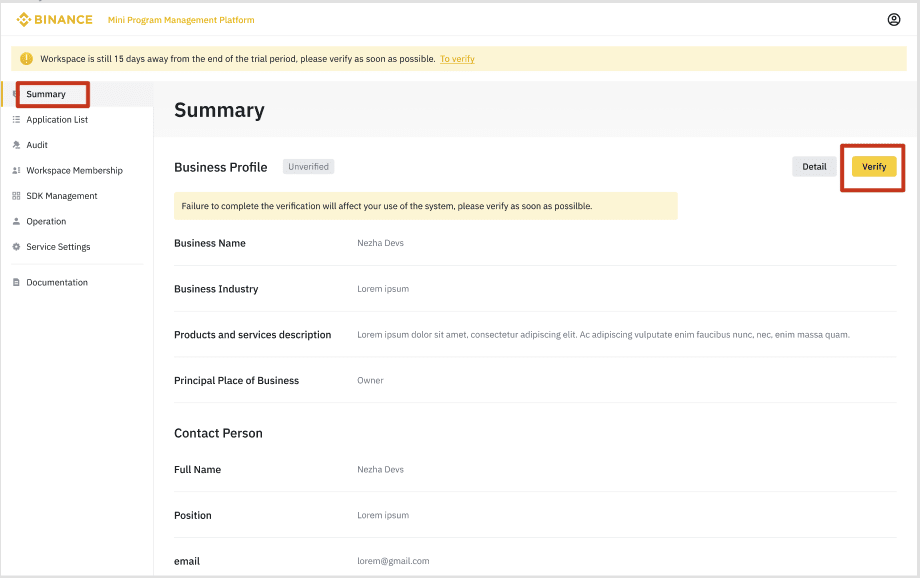Image resolution: width=920 pixels, height=578 pixels.
Task: Click the Workspace Membership people icon
Action: coord(16,171)
